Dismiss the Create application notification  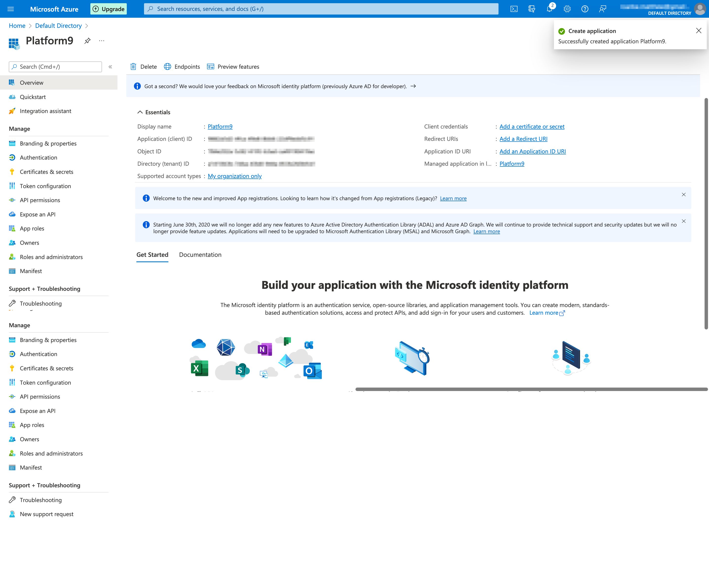coord(698,31)
